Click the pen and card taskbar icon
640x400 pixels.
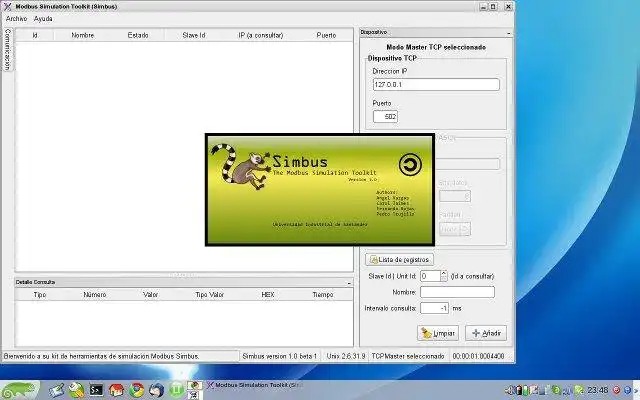click(x=57, y=391)
